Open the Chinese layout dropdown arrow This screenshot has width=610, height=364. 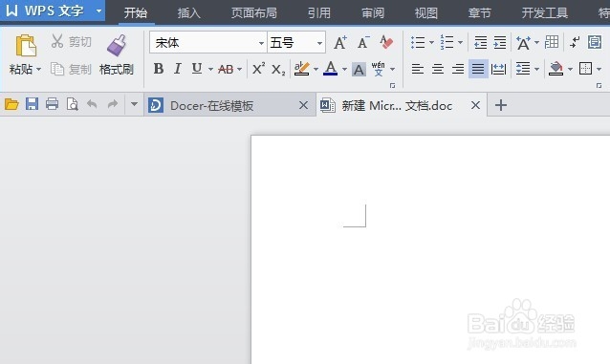point(536,42)
